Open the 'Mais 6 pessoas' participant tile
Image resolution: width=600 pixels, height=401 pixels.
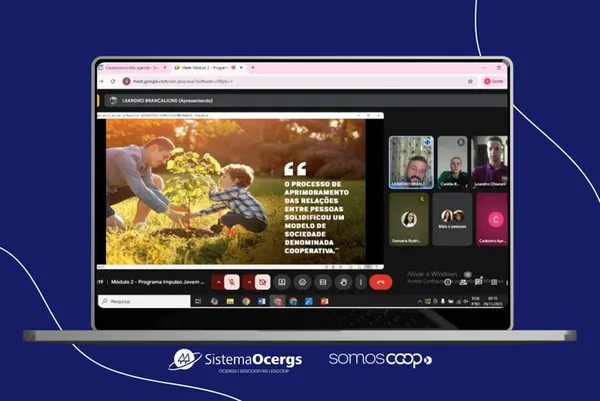(x=452, y=217)
